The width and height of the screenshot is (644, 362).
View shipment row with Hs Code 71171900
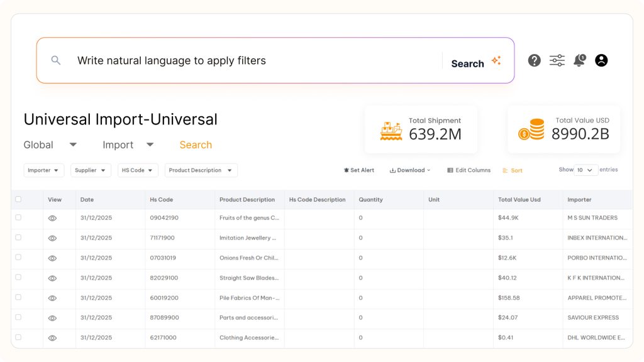click(52, 238)
